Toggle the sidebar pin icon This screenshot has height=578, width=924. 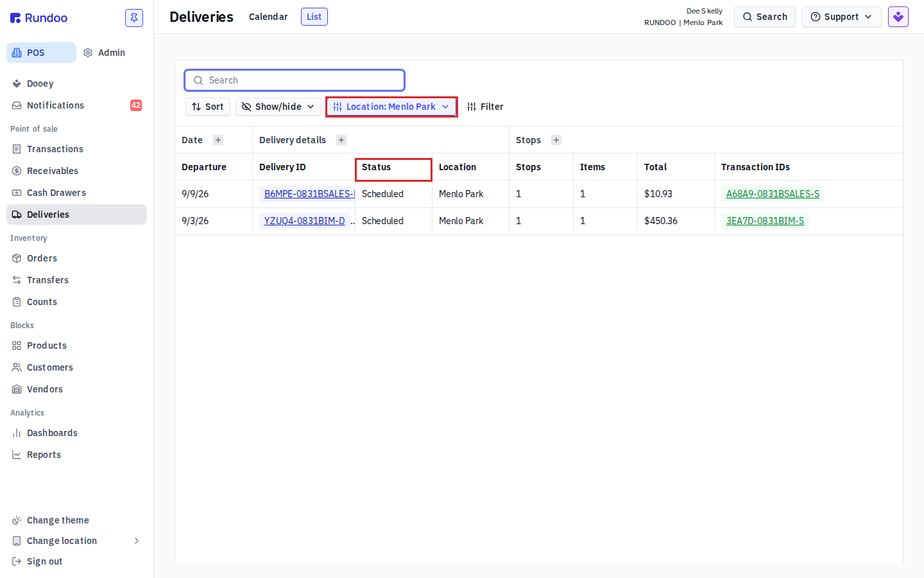(x=134, y=18)
